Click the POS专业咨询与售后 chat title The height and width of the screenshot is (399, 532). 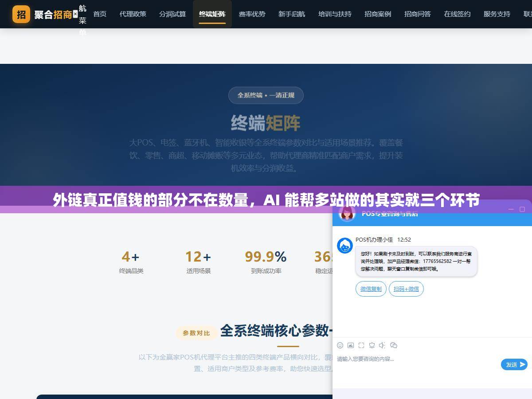pyautogui.click(x=390, y=214)
